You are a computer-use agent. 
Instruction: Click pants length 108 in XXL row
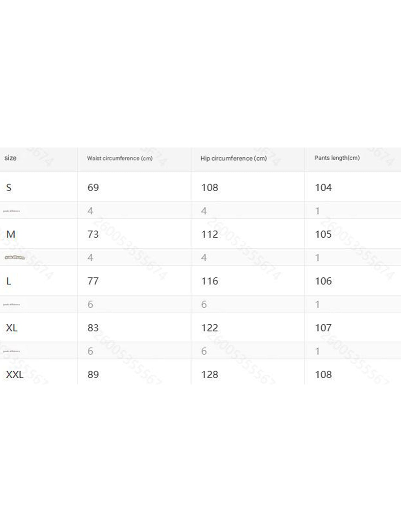click(x=323, y=375)
